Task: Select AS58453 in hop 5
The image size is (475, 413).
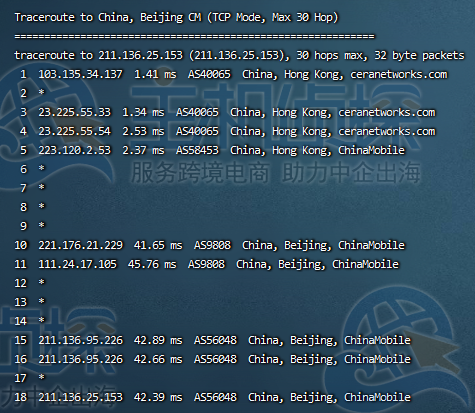Action: click(x=197, y=150)
